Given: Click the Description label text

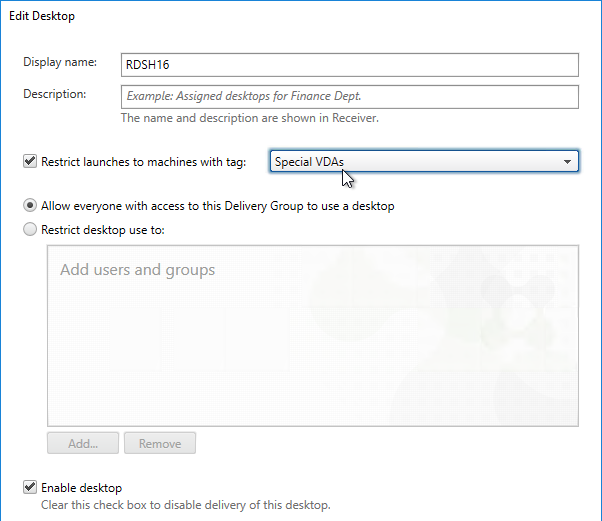Looking at the screenshot, I should (55, 94).
